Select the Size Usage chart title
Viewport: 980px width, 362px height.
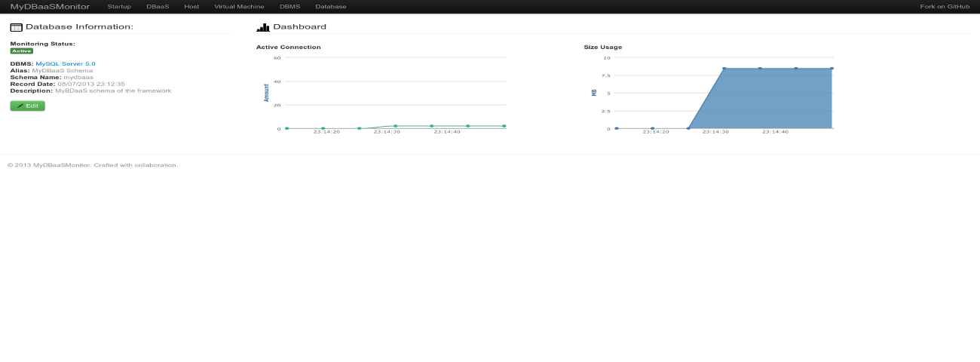point(603,47)
